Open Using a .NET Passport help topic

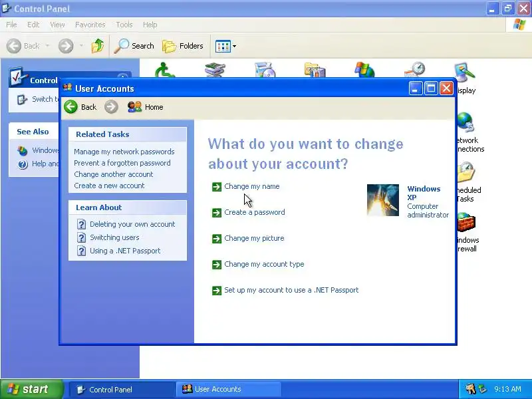click(125, 251)
